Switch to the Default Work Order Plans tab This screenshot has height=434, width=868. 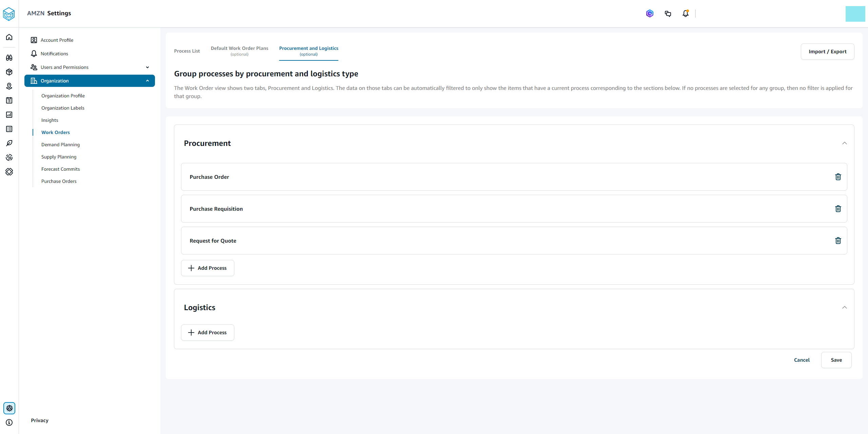[x=240, y=51]
